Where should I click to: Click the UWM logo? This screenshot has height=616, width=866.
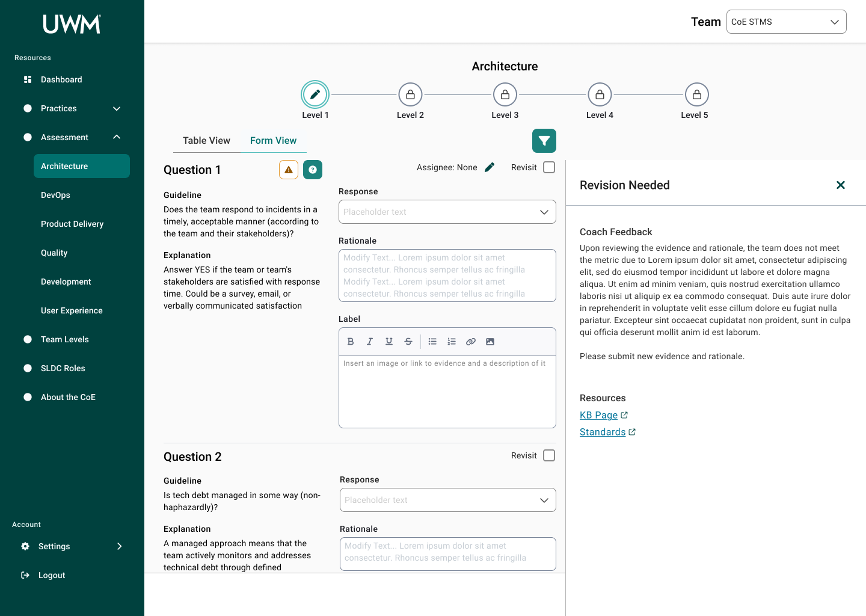coord(72,24)
